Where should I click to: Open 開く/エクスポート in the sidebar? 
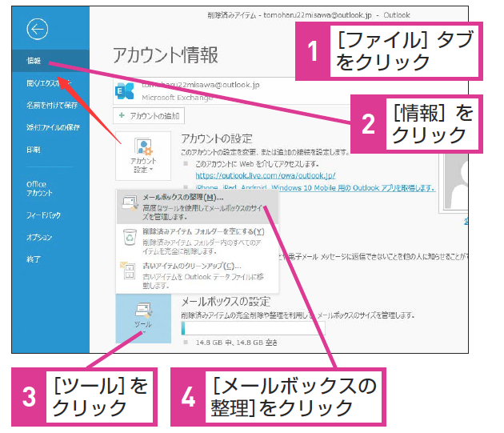pos(50,83)
